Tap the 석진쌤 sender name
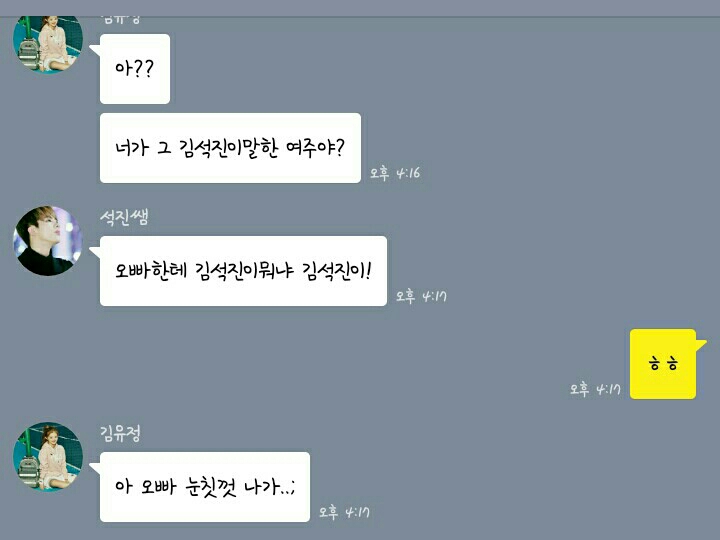 pyautogui.click(x=124, y=217)
